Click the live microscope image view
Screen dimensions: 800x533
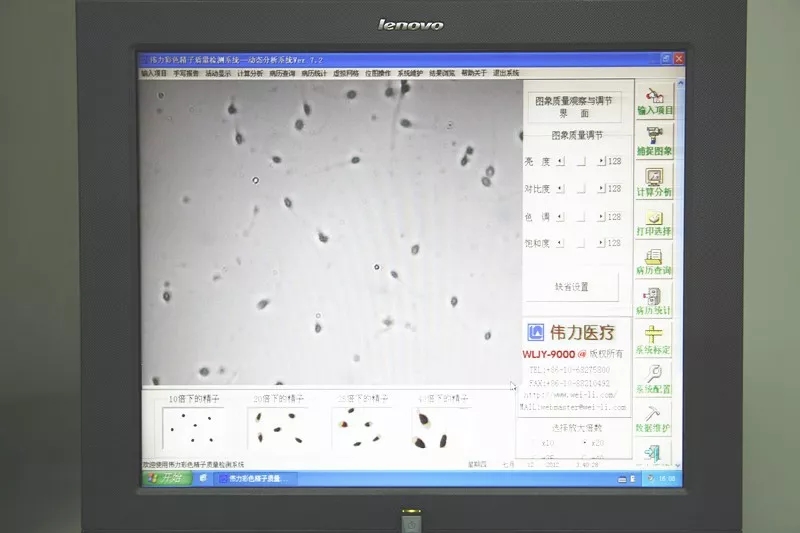coord(332,233)
